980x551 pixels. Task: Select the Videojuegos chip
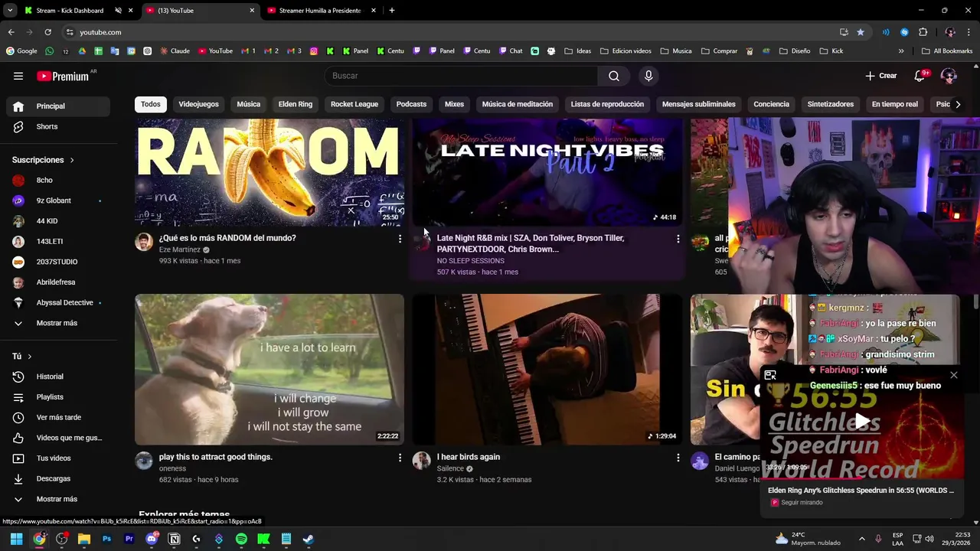pyautogui.click(x=198, y=104)
